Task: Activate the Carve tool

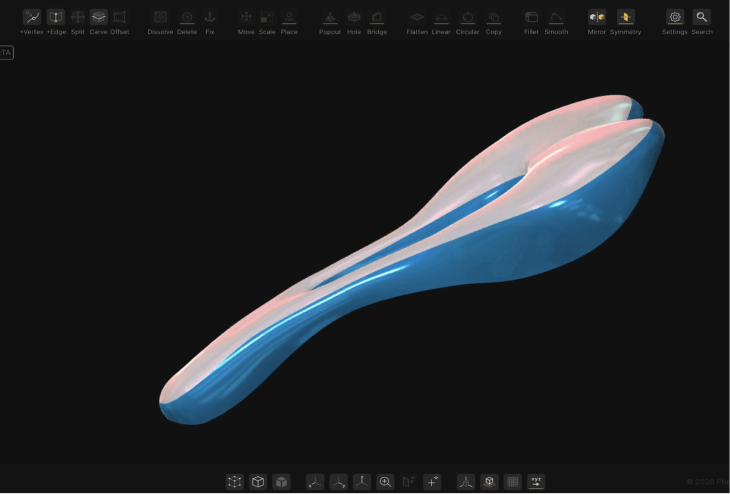Action: pos(99,18)
